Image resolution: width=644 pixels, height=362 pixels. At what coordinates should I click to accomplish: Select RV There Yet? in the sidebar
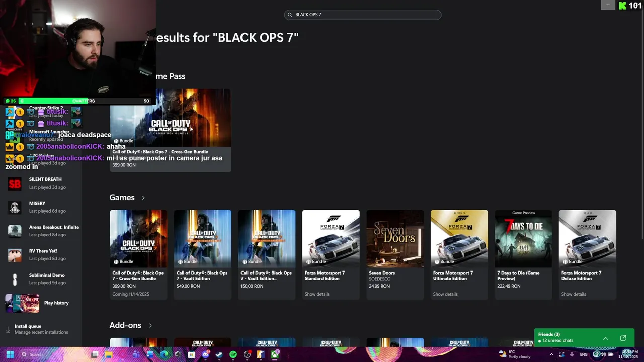pos(41,255)
